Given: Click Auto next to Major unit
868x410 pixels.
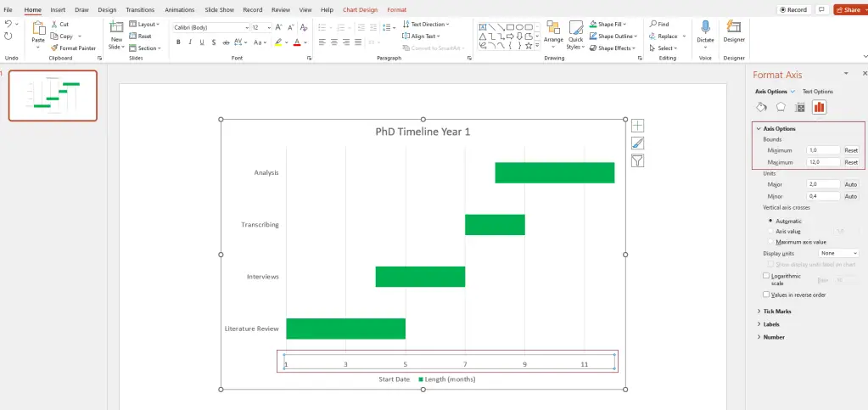Looking at the screenshot, I should [x=851, y=184].
